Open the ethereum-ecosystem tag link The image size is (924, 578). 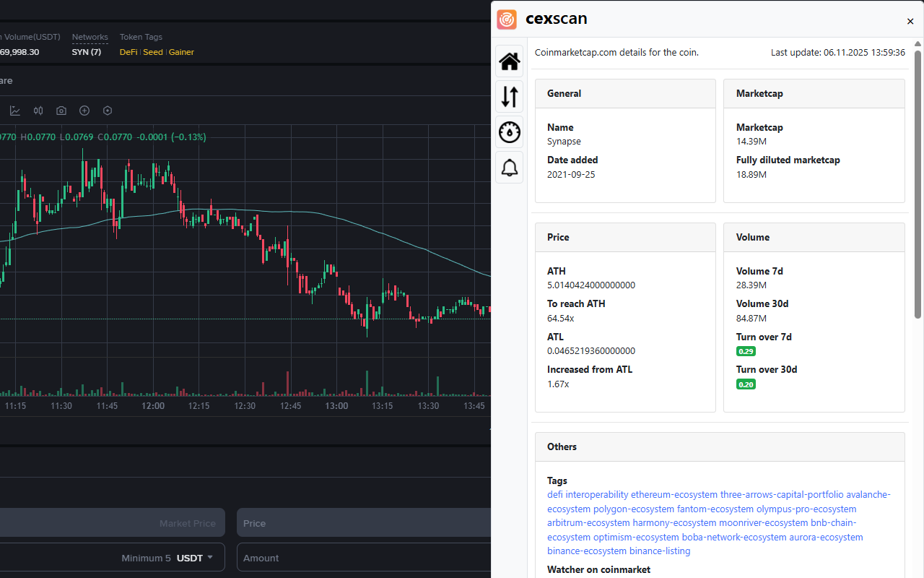[674, 495]
